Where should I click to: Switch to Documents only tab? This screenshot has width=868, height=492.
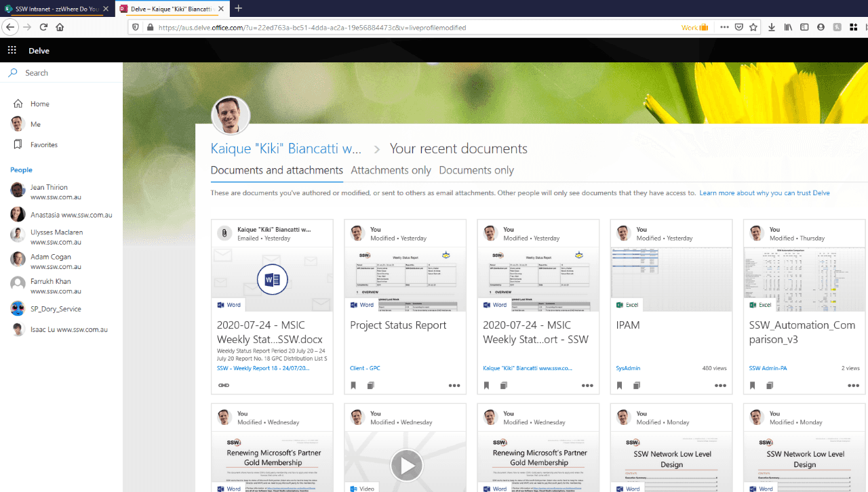(477, 170)
